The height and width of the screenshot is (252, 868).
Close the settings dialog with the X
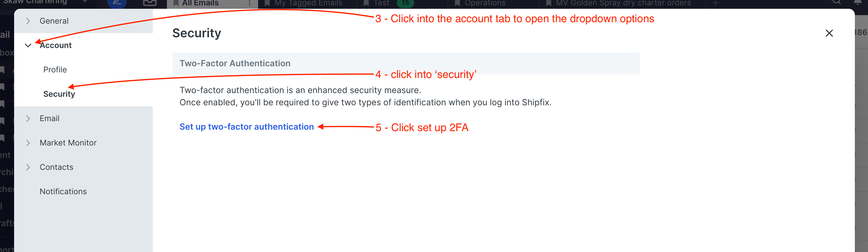click(829, 33)
